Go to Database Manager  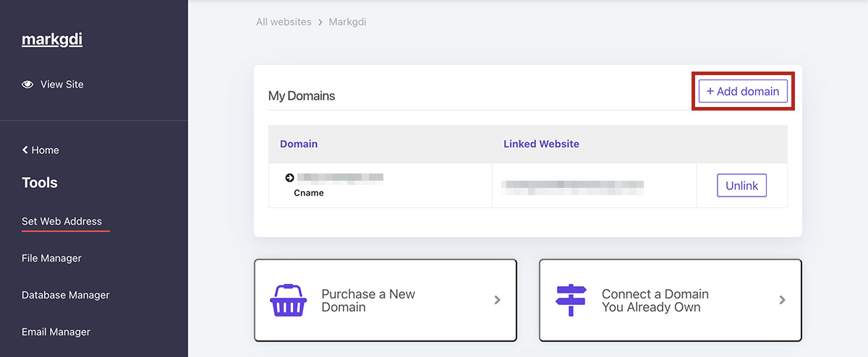click(66, 295)
